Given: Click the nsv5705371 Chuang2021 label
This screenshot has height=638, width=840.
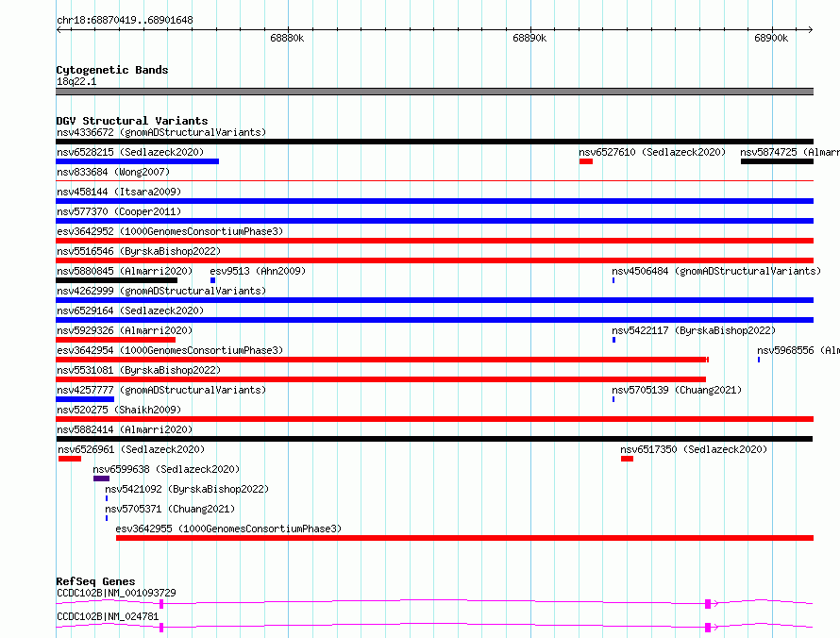Looking at the screenshot, I should coord(170,509).
